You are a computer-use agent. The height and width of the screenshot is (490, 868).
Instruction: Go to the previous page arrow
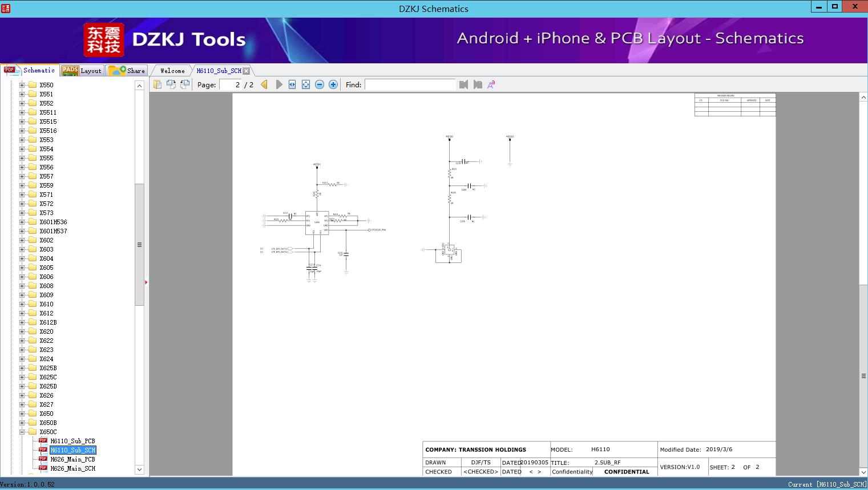(x=264, y=84)
